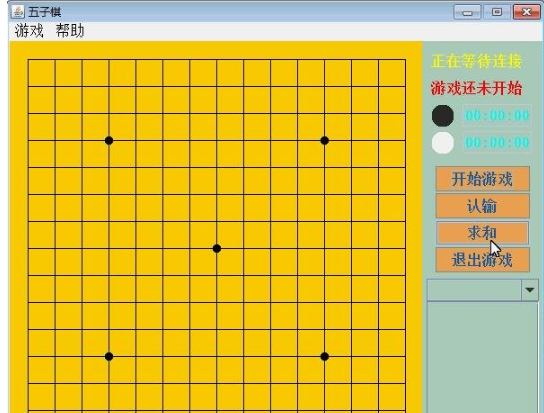Click the Java icon in title bar
Viewport: 544px width, 413px height.
pos(18,12)
